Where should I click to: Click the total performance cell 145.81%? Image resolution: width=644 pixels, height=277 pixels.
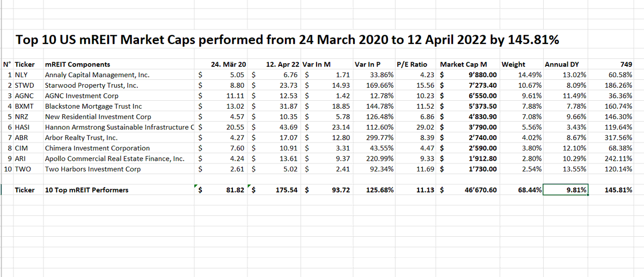[618, 190]
